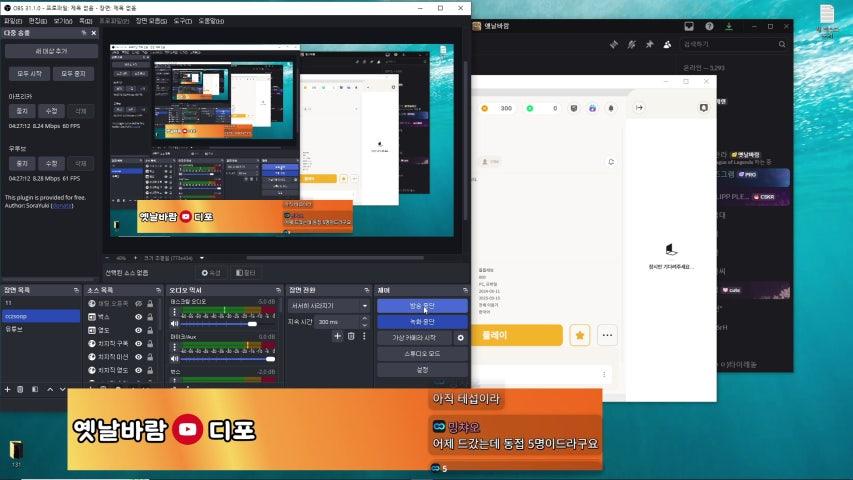
Task: Pop out the scene transitions dock panel
Action: tap(366, 291)
